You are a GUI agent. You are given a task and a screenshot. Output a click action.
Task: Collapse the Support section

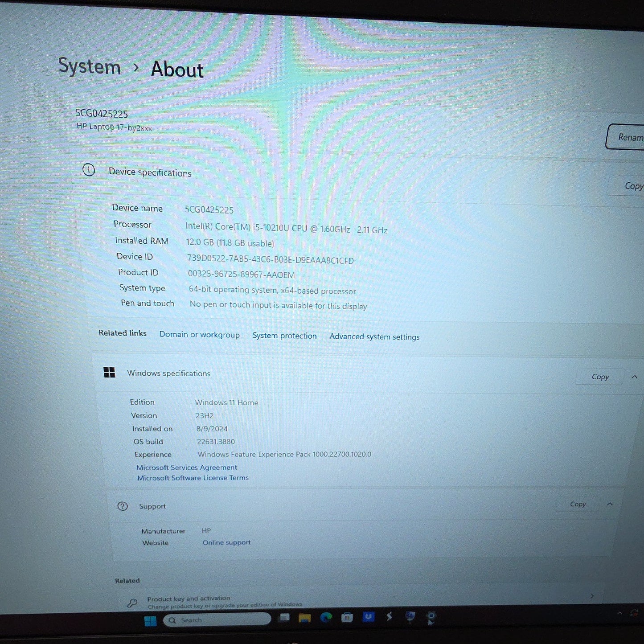pyautogui.click(x=610, y=504)
